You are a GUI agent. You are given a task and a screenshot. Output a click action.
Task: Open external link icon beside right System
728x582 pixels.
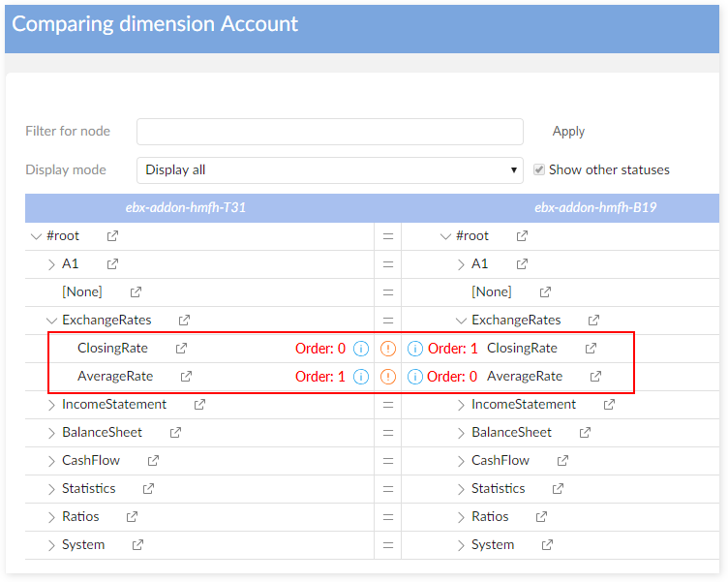(547, 545)
